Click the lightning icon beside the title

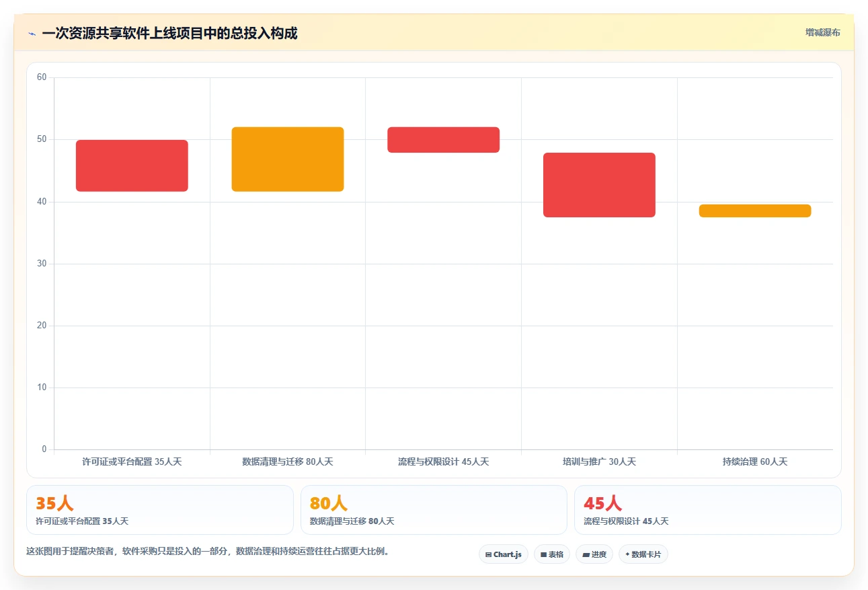[32, 33]
